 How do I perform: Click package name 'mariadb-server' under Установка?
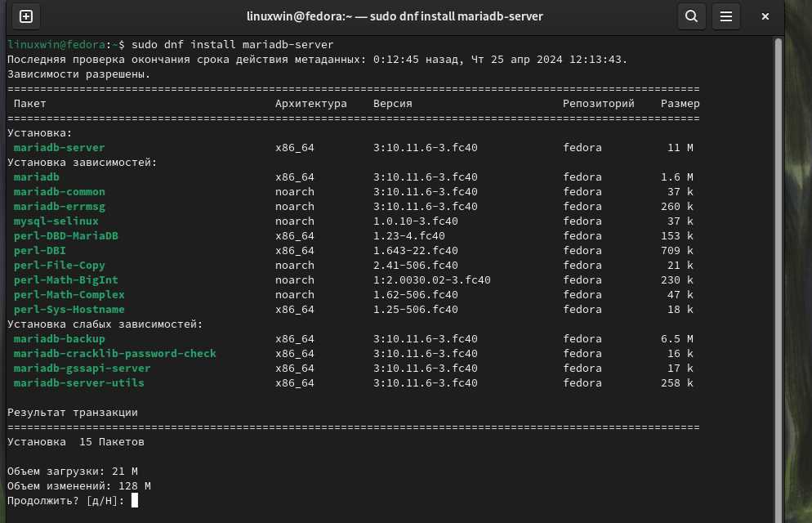[59, 148]
